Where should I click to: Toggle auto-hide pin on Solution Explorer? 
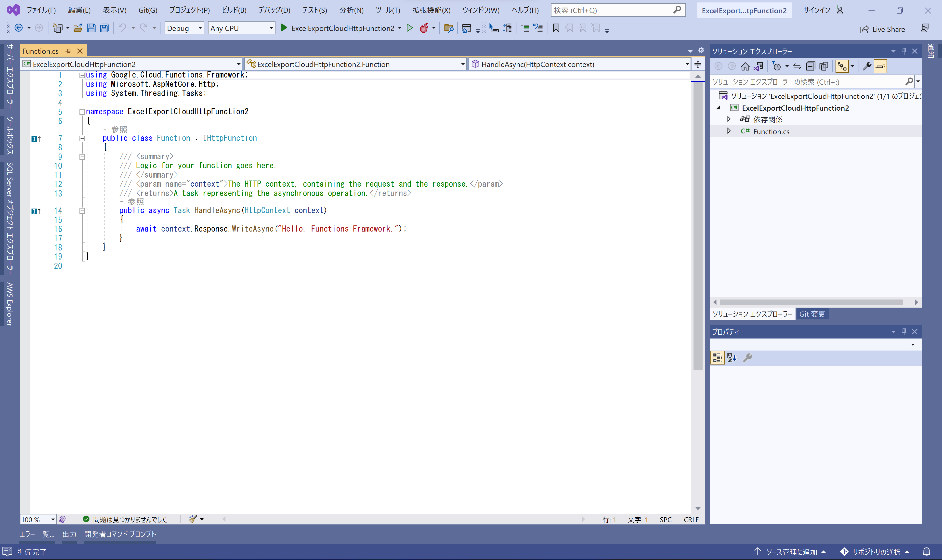click(x=904, y=51)
